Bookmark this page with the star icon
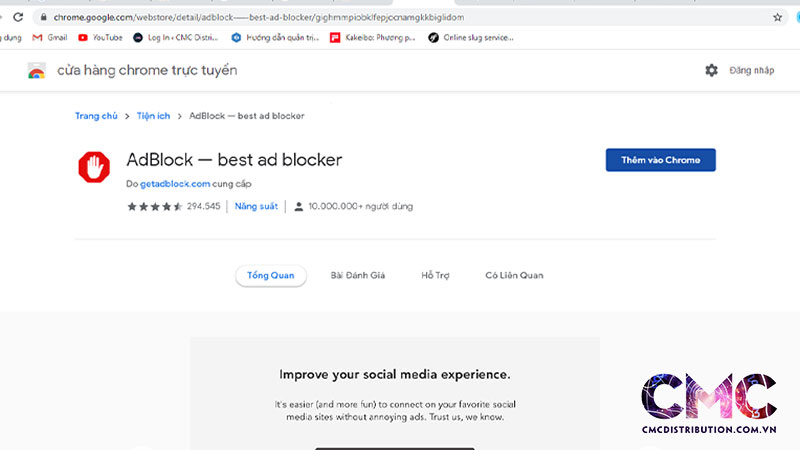Viewport: 800px width, 450px height. pyautogui.click(x=777, y=17)
